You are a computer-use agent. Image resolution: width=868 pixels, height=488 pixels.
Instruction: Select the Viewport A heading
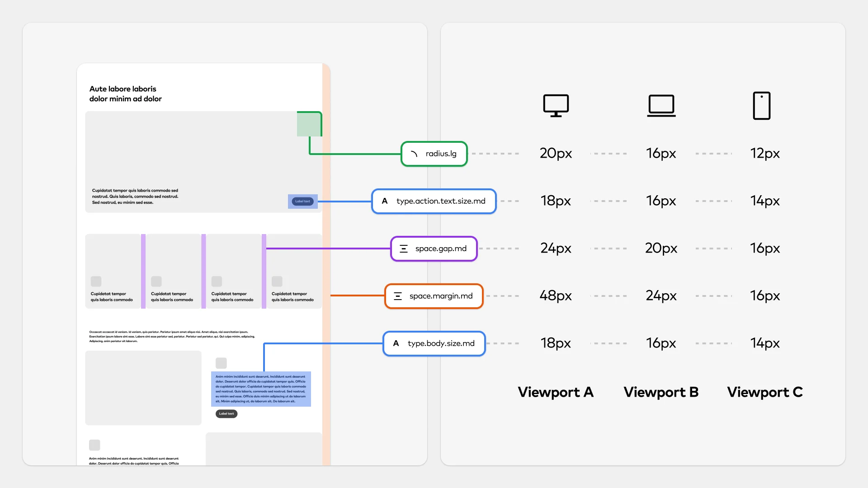click(556, 392)
